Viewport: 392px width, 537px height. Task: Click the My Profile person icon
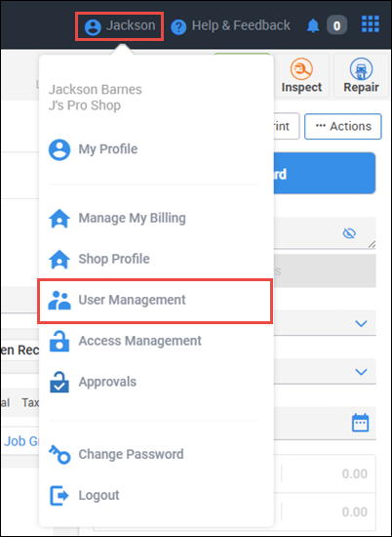click(x=59, y=149)
